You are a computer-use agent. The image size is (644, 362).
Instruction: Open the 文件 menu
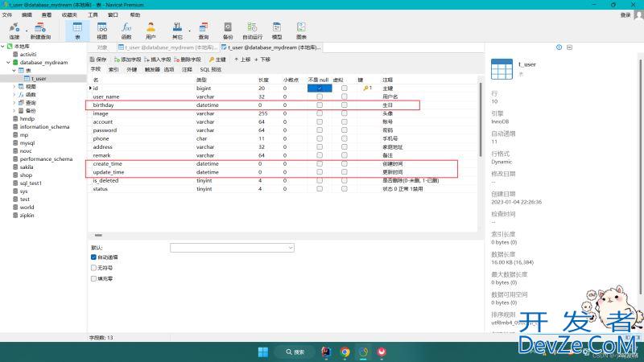[x=7, y=14]
